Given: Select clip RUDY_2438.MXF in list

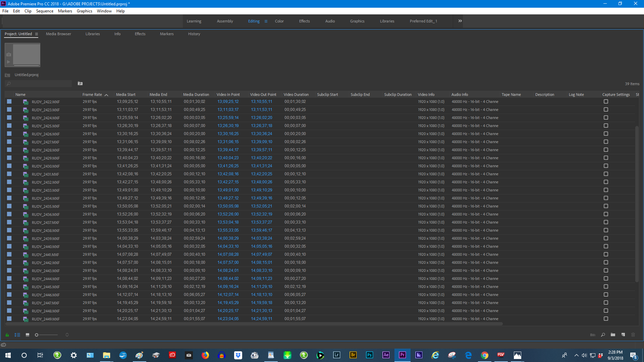Looking at the screenshot, I should point(46,231).
